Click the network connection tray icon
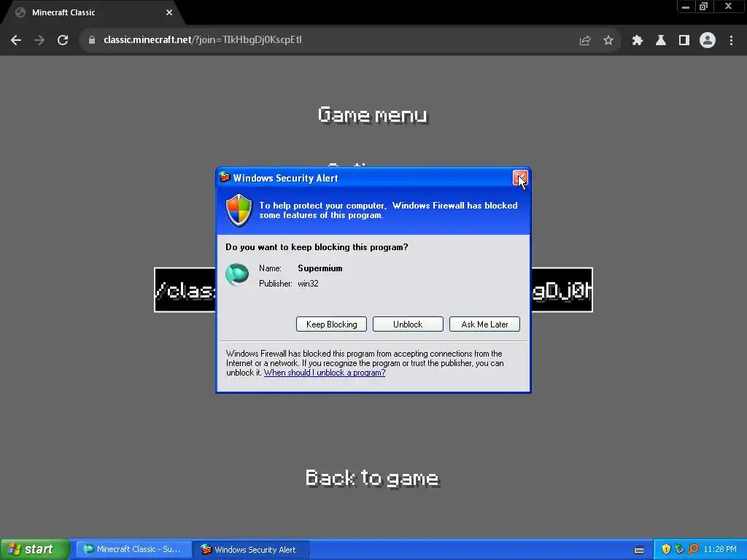The width and height of the screenshot is (747, 560). [x=679, y=549]
